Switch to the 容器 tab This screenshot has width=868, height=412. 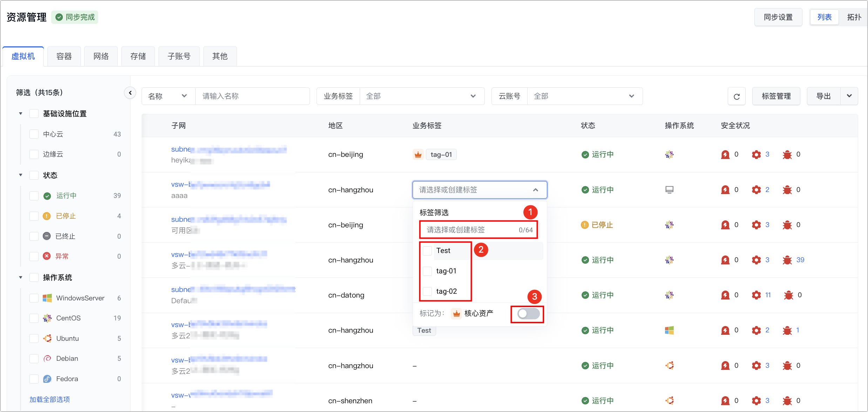coord(64,56)
